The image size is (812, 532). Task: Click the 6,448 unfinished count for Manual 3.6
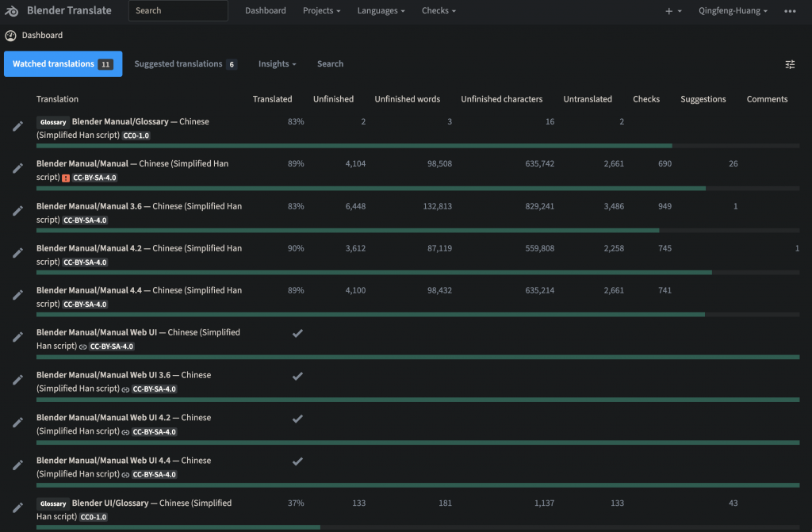355,206
